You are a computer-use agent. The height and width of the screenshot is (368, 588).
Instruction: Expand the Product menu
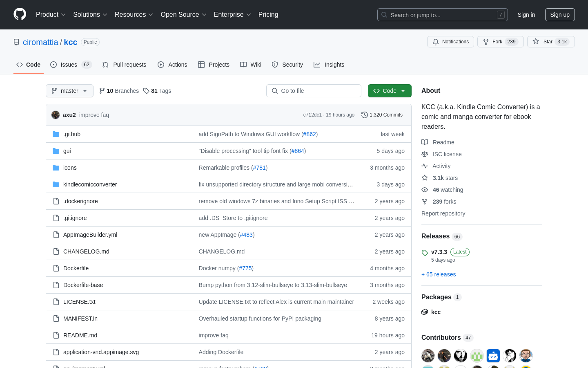(x=51, y=15)
